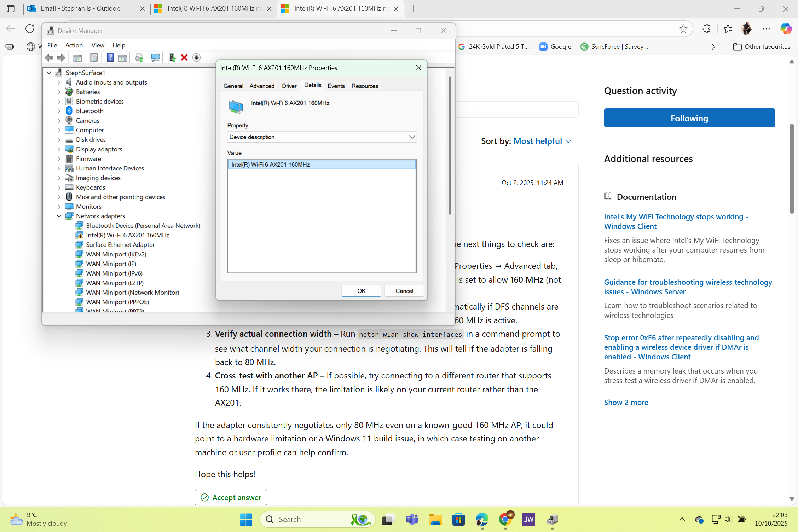The width and height of the screenshot is (798, 532).
Task: Open the Edge Favourites list icon
Action: [728, 29]
